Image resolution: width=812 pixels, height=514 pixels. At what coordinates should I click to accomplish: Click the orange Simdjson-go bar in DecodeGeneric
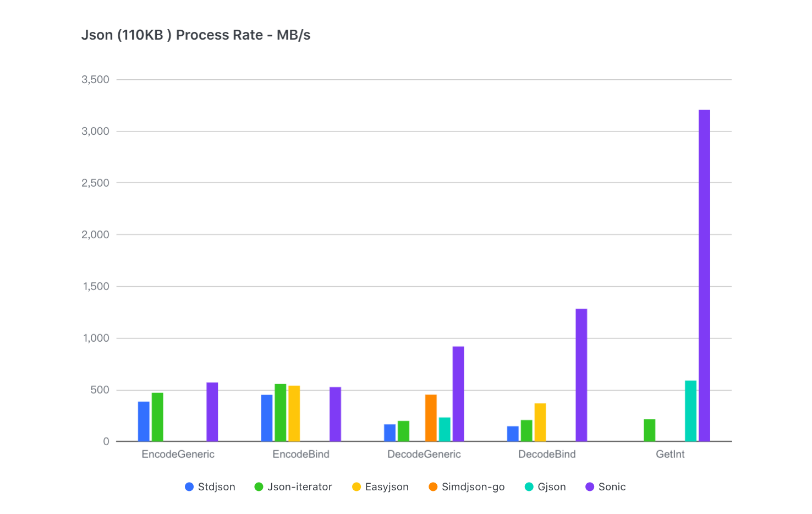(x=431, y=418)
